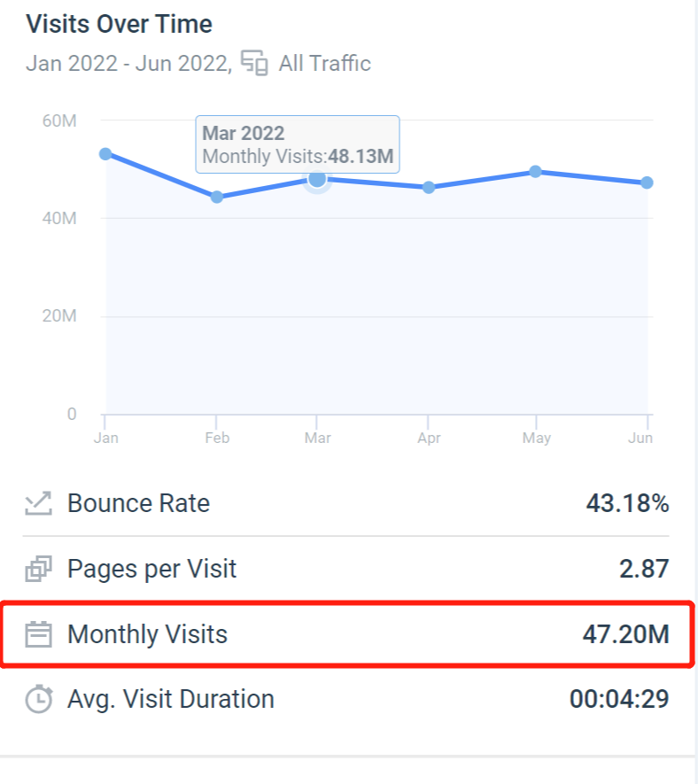Image resolution: width=698 pixels, height=784 pixels.
Task: Click the Avg. Visit Duration label
Action: point(170,699)
